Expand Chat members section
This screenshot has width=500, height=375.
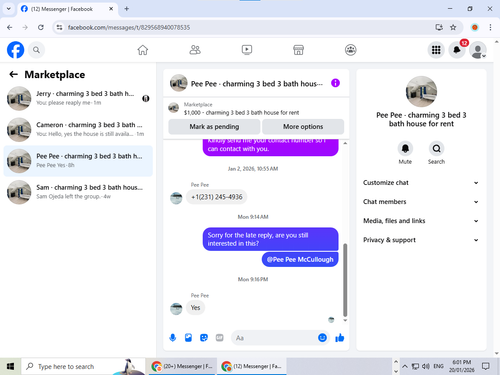pos(421,202)
